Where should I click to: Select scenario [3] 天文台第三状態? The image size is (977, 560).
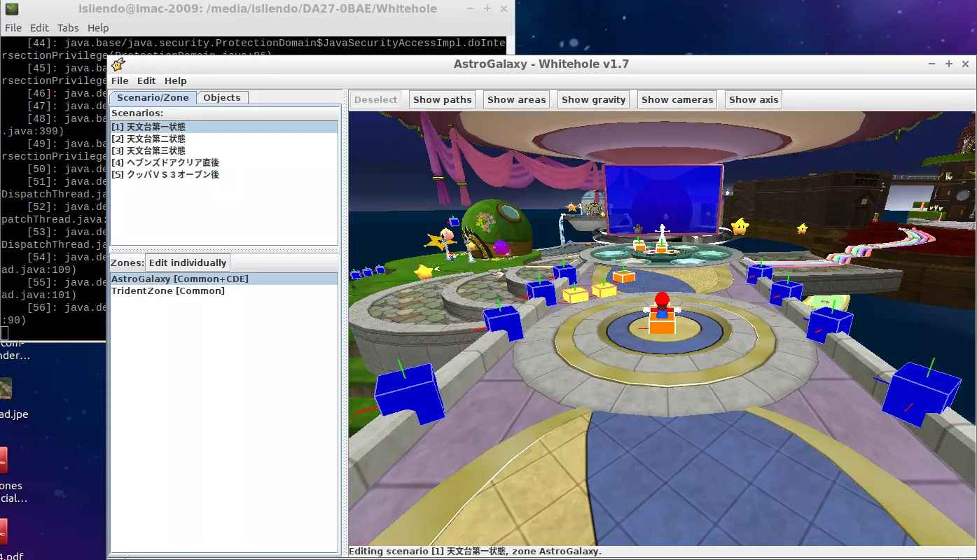click(224, 151)
